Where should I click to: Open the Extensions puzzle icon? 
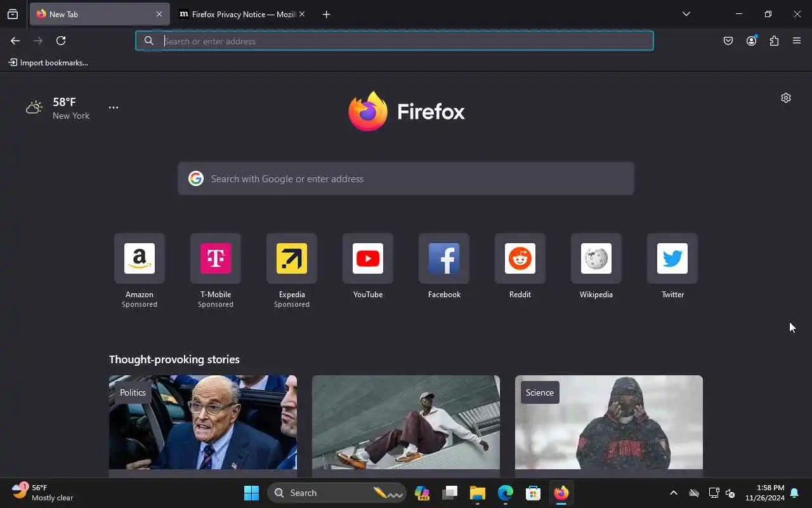tap(774, 41)
